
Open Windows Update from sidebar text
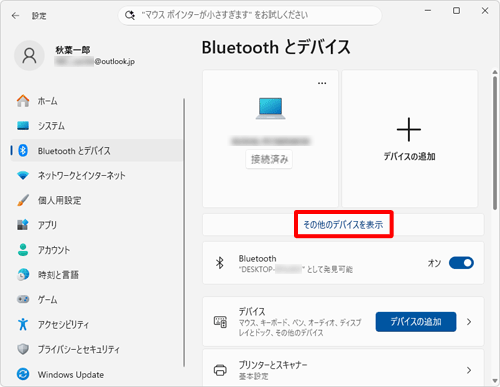pyautogui.click(x=71, y=375)
